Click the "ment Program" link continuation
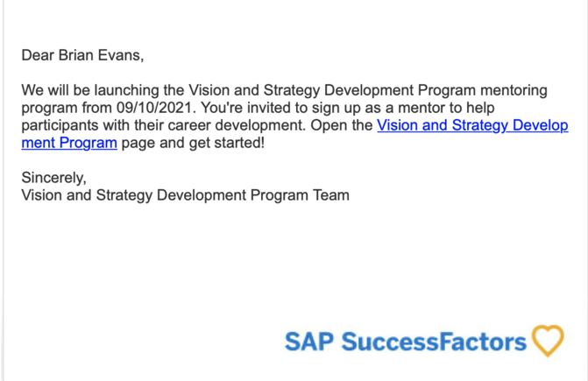Image resolution: width=588 pixels, height=381 pixels. 69,143
